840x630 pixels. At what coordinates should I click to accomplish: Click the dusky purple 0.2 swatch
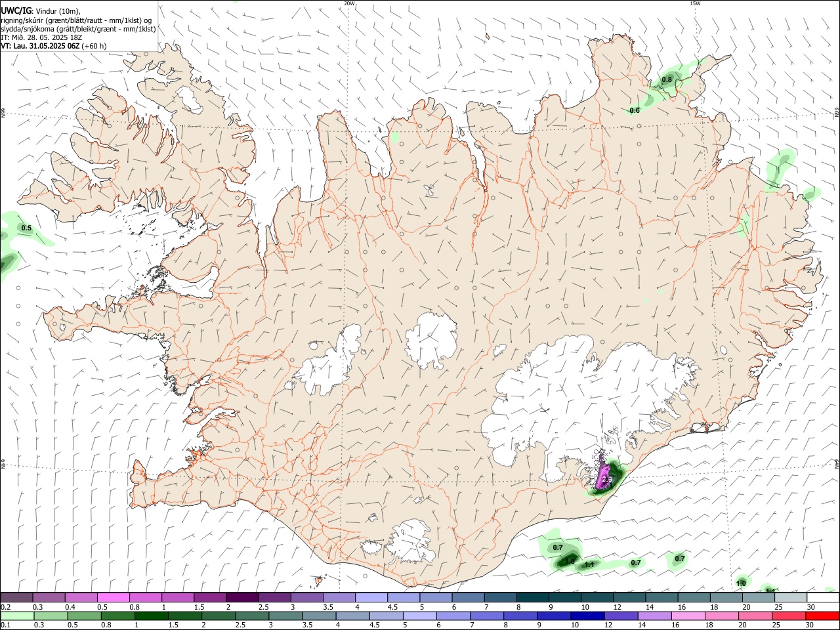pyautogui.click(x=16, y=597)
